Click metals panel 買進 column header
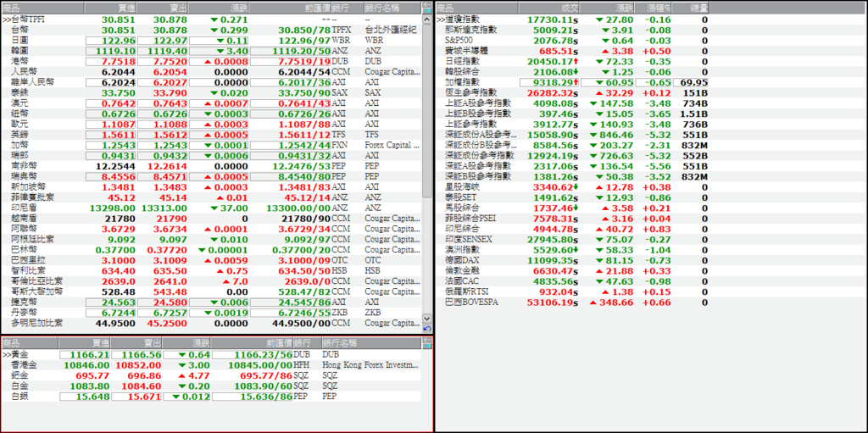 (x=84, y=343)
